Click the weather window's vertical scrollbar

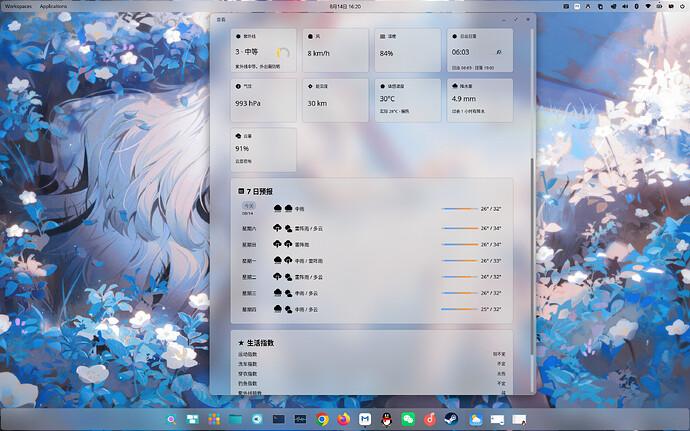(x=532, y=258)
